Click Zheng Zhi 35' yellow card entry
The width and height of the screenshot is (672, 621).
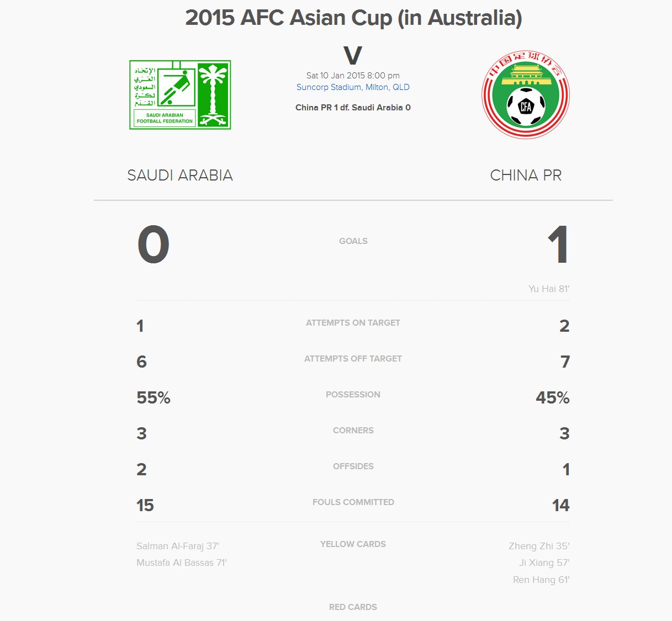pyautogui.click(x=539, y=546)
